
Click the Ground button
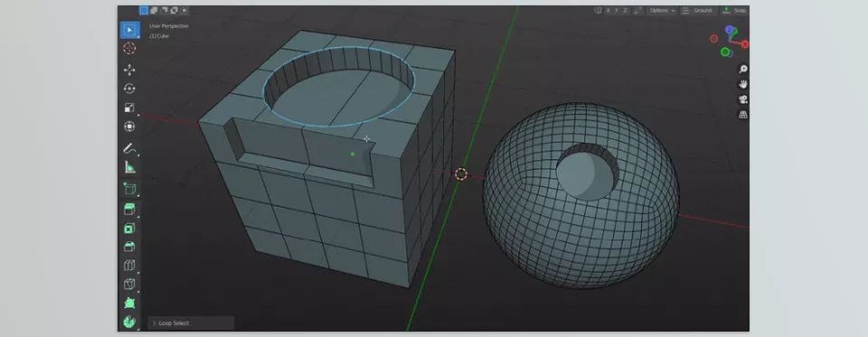tap(698, 11)
